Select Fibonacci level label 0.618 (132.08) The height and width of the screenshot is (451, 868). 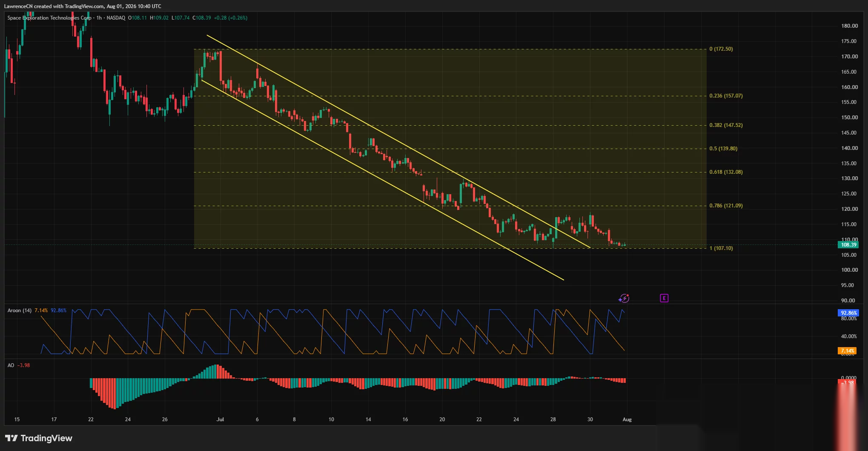click(726, 172)
